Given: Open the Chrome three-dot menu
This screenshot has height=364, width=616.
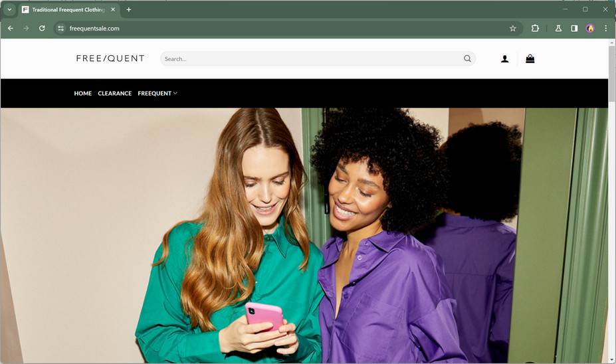Looking at the screenshot, I should tap(606, 29).
